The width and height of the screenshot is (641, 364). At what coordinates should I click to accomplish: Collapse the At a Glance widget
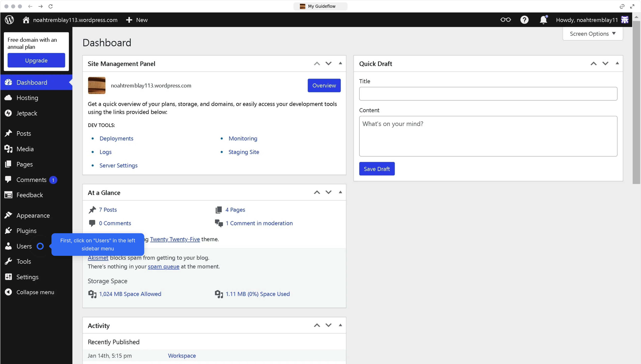coord(340,192)
